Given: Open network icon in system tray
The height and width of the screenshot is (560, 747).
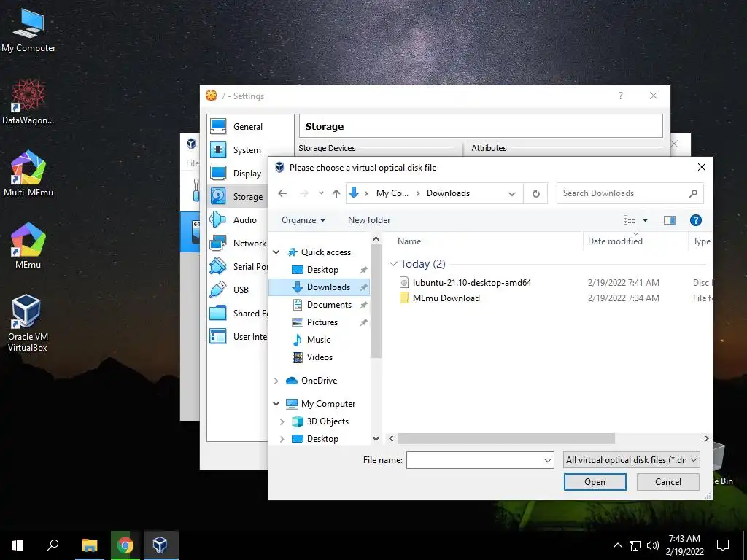Looking at the screenshot, I should [635, 545].
